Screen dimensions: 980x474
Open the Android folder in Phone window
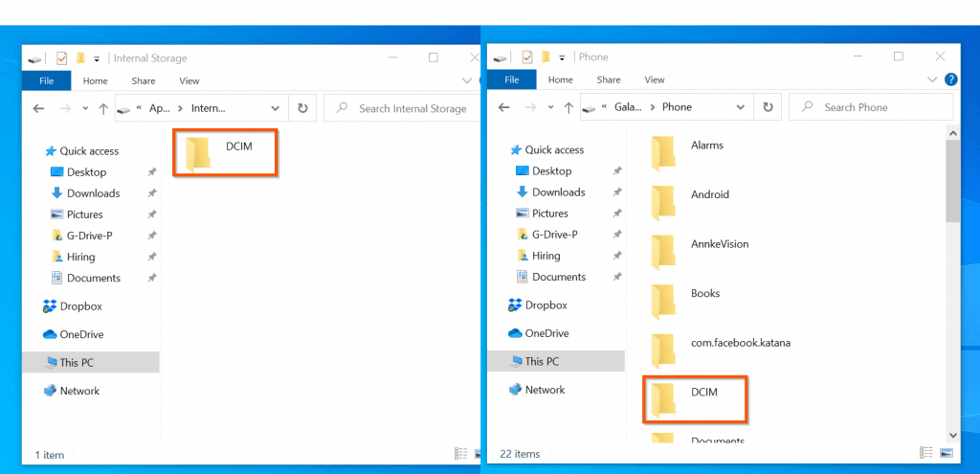click(690, 203)
